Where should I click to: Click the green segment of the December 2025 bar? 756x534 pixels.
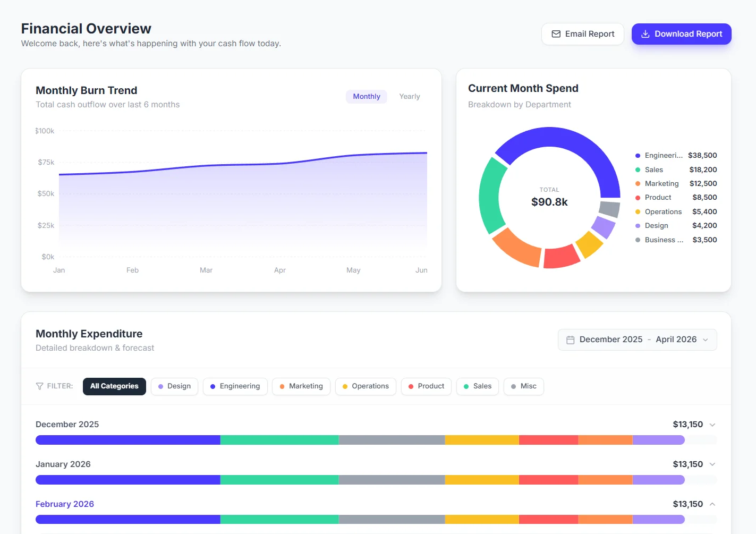[279, 439]
